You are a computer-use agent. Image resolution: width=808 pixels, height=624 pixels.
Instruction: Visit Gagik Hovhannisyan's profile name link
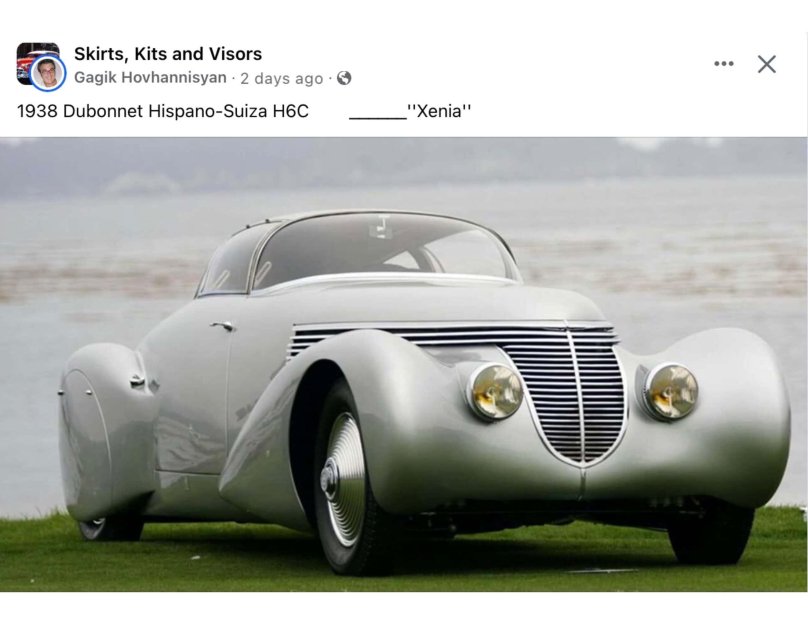point(150,78)
